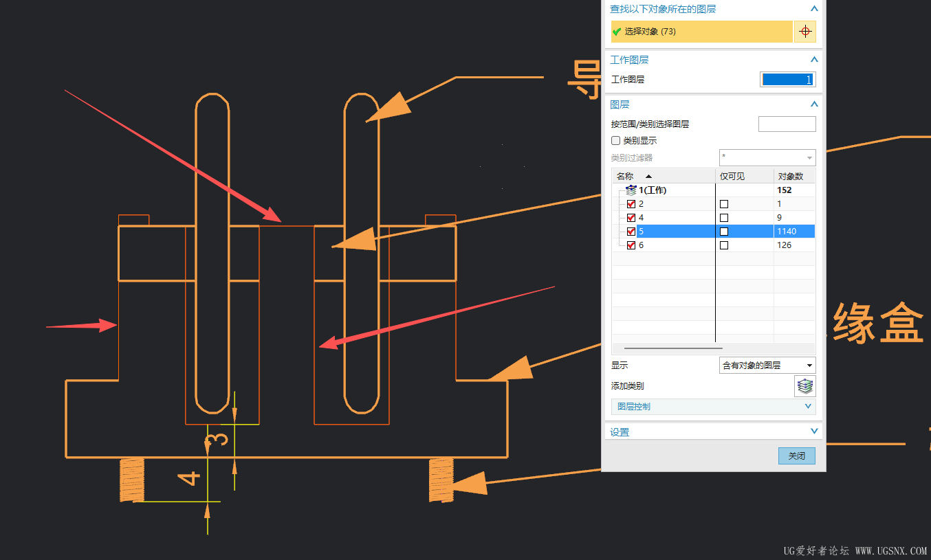
Task: Click the horizontal scrollbar in layer list
Action: point(664,349)
